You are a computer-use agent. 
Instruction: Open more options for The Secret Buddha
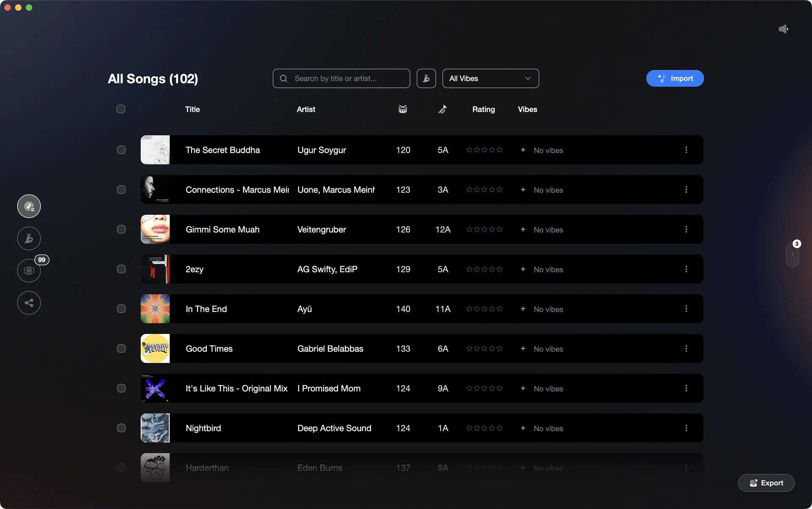(x=686, y=150)
